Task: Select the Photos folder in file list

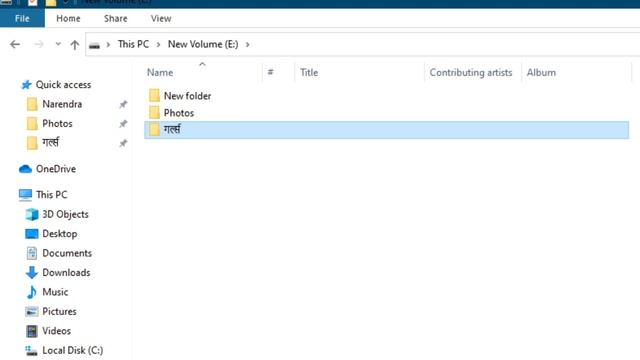Action: [x=179, y=113]
